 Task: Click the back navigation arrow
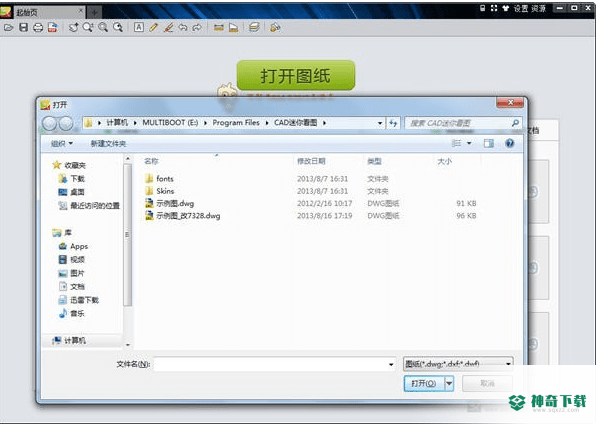tap(50, 123)
